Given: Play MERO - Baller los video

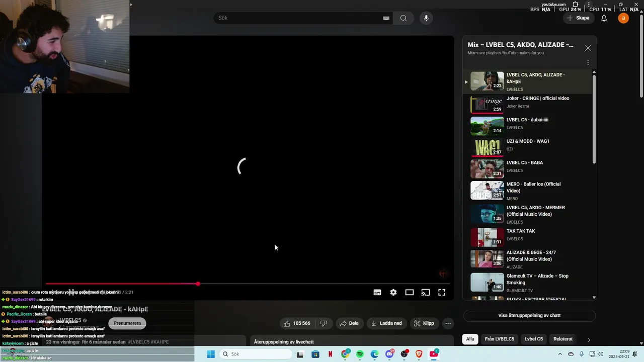Looking at the screenshot, I should (528, 191).
